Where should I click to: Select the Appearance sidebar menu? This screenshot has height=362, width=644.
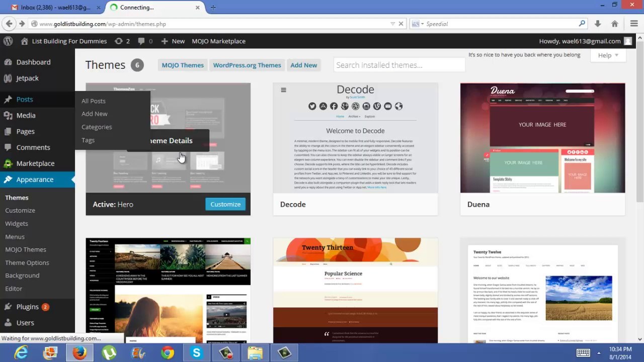tap(37, 179)
